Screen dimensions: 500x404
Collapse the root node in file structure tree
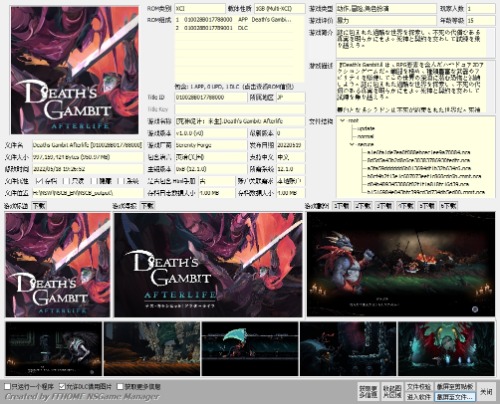tap(342, 120)
